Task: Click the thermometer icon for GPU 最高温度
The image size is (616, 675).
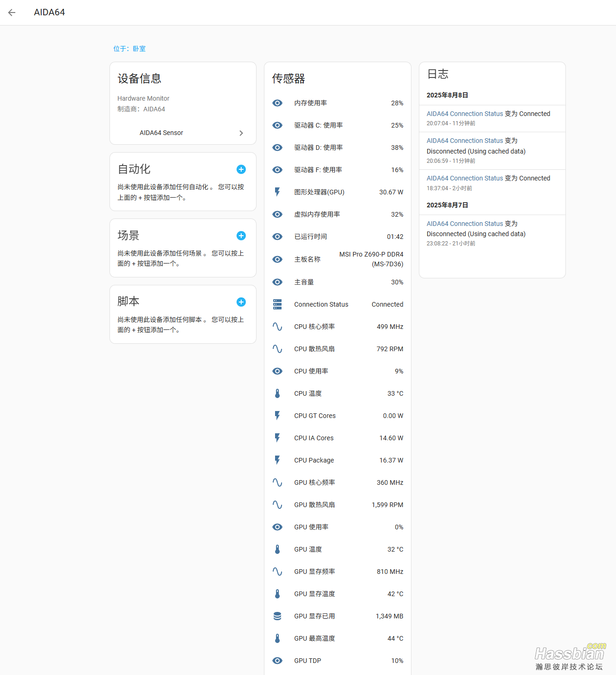Action: click(x=277, y=638)
